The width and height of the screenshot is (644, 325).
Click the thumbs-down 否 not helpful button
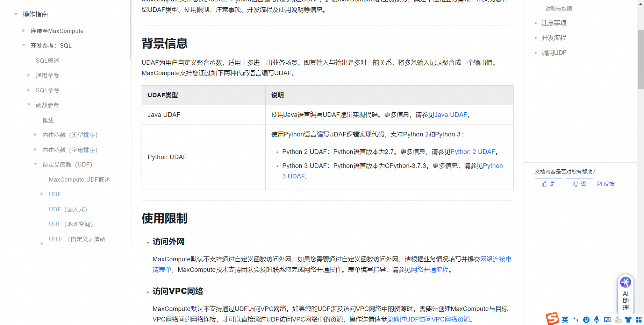579,184
